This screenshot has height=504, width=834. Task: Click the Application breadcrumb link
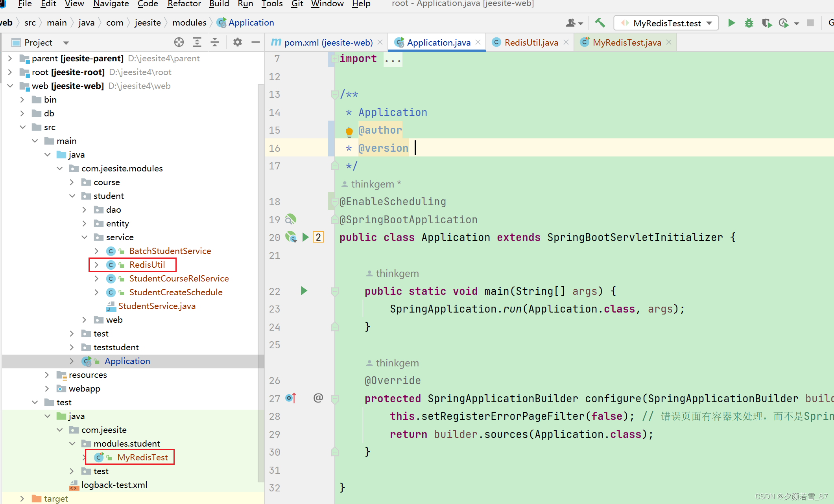tap(251, 22)
